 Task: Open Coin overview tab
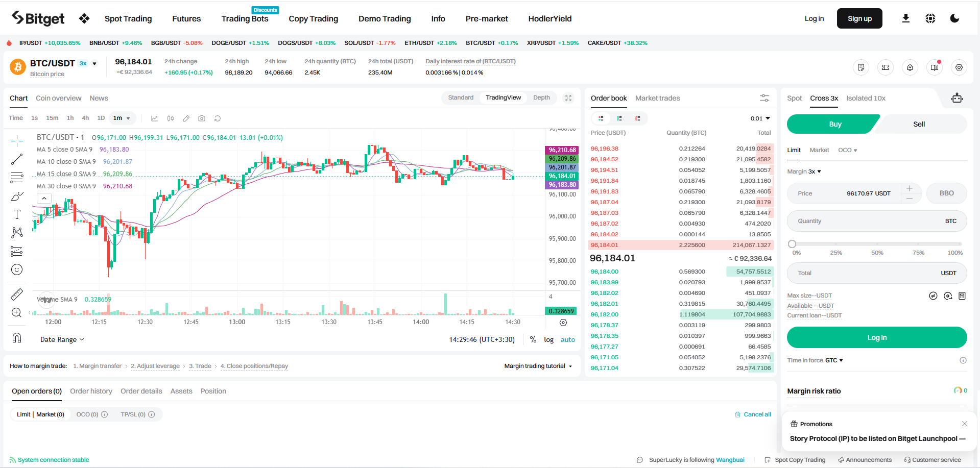(x=58, y=98)
